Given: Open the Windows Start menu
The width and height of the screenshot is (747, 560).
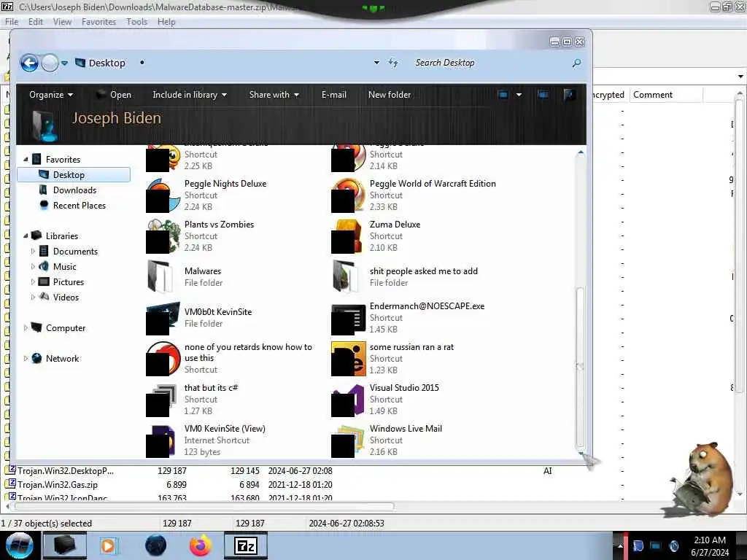Looking at the screenshot, I should click(x=19, y=545).
